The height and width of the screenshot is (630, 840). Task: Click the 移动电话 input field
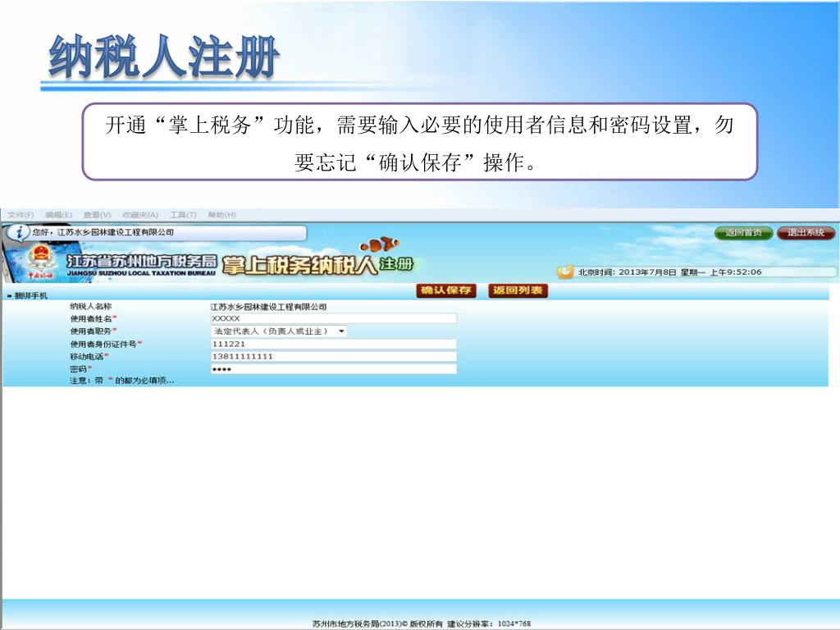pos(333,357)
